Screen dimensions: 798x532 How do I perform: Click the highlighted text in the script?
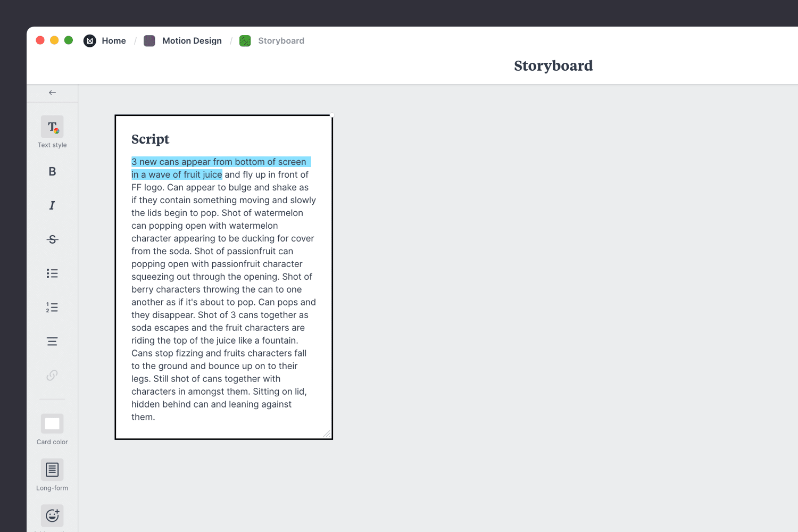coord(221,162)
